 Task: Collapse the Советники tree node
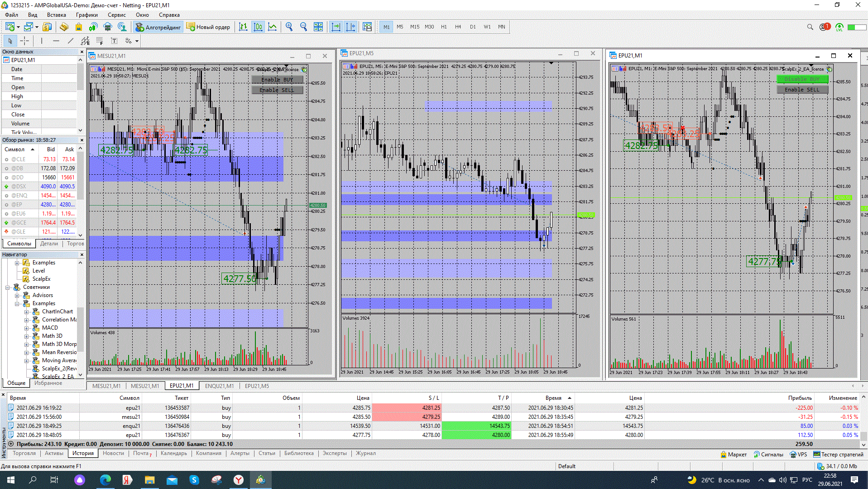(x=8, y=287)
